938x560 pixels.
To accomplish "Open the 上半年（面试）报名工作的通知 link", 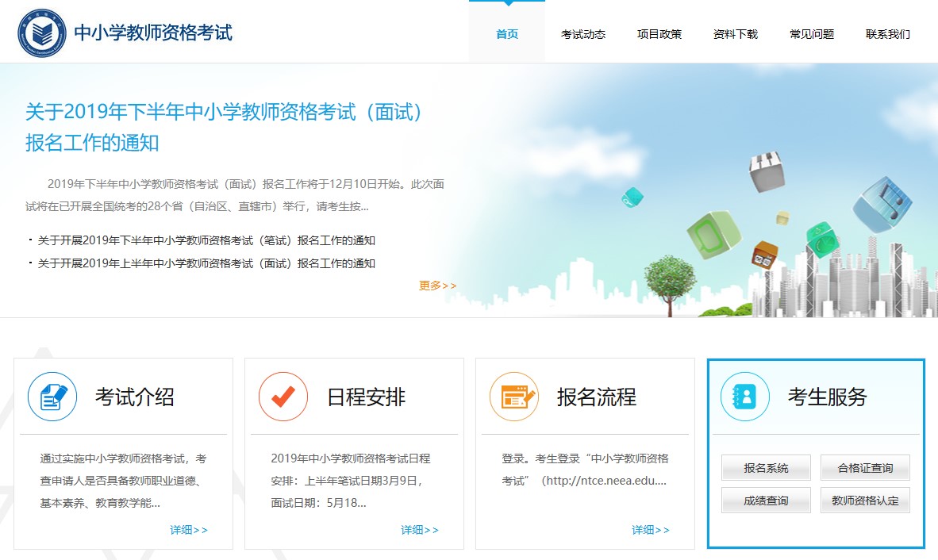I will pyautogui.click(x=206, y=263).
